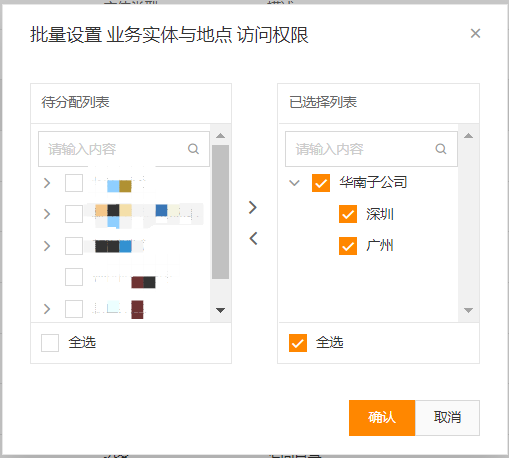The image size is (509, 458).
Task: Toggle the 华南子公司 checkbox
Action: (321, 183)
